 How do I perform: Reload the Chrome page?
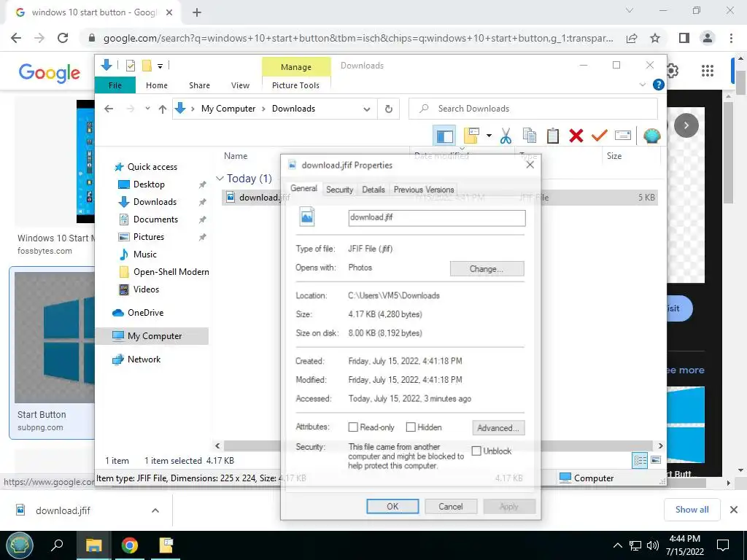click(x=63, y=38)
